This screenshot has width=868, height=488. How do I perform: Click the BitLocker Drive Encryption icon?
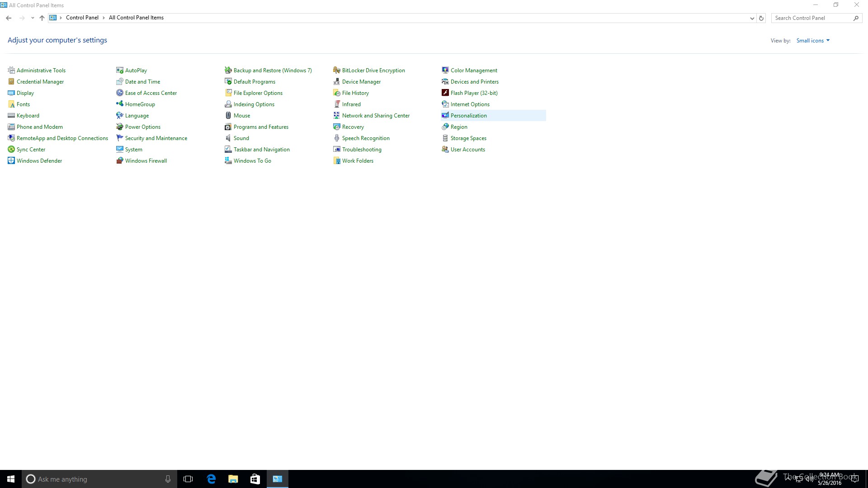pos(337,70)
